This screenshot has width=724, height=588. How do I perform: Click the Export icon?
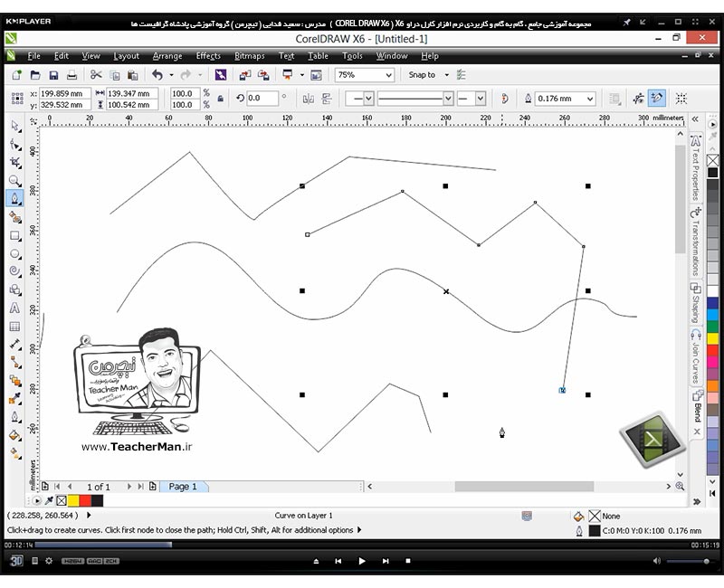pos(263,75)
